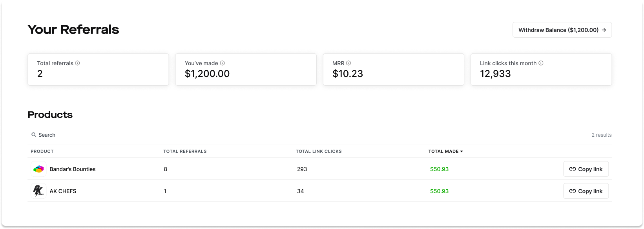Copy link for Bandar's Bounties

(586, 169)
